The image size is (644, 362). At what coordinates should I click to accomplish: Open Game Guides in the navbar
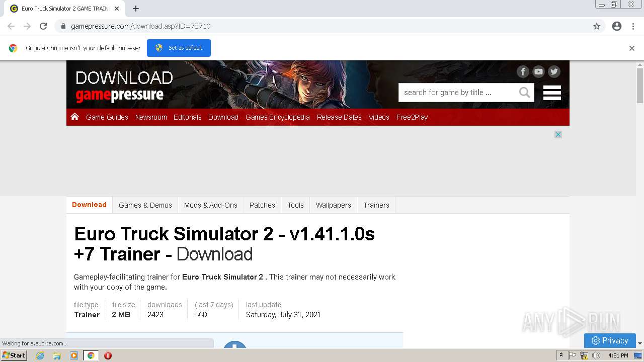point(107,117)
